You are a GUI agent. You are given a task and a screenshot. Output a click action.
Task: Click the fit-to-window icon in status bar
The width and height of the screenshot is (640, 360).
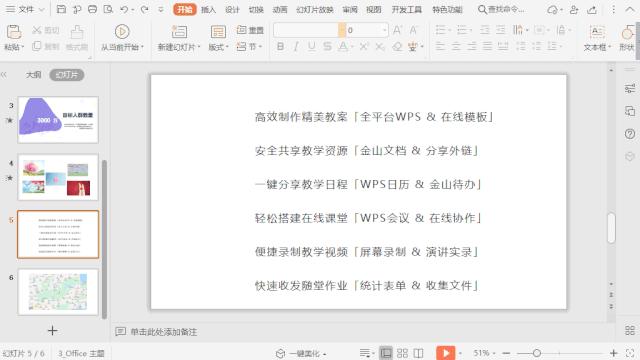(x=630, y=353)
